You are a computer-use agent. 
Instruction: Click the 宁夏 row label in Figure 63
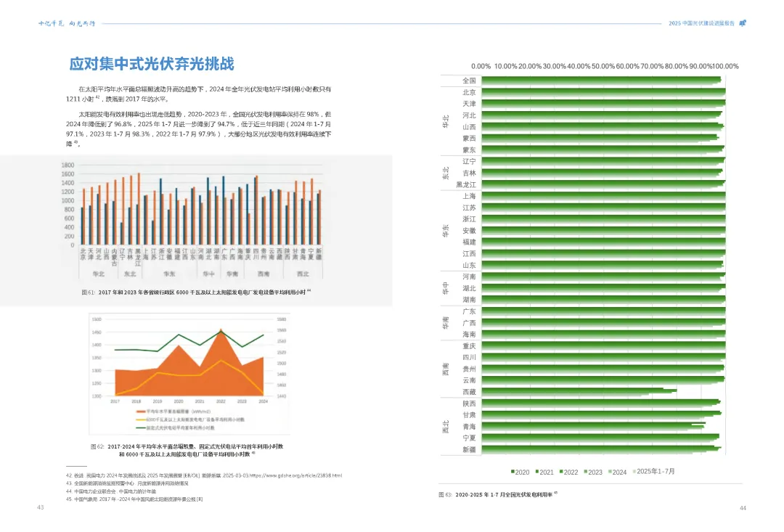tap(469, 438)
